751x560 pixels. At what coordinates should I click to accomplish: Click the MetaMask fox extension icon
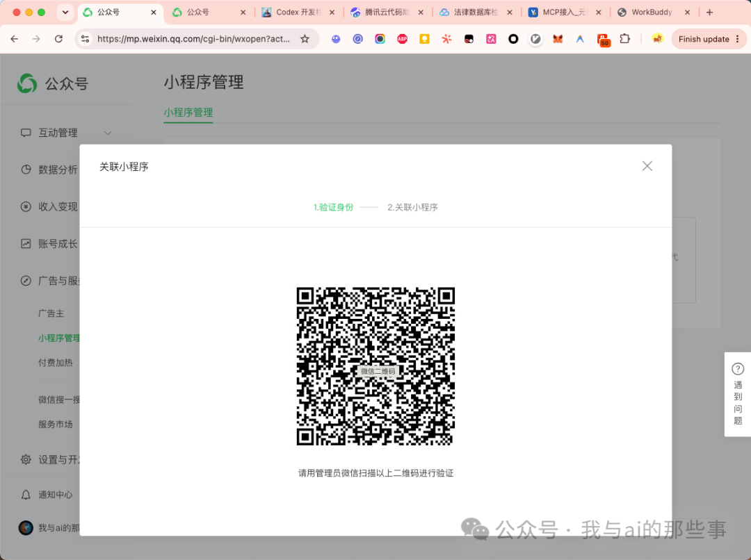click(x=558, y=39)
